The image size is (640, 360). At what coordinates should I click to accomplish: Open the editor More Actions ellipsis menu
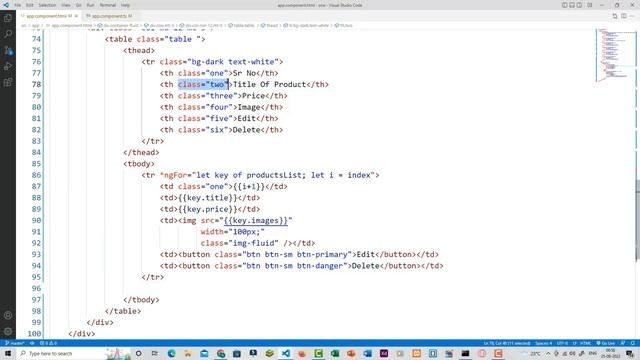(x=633, y=16)
